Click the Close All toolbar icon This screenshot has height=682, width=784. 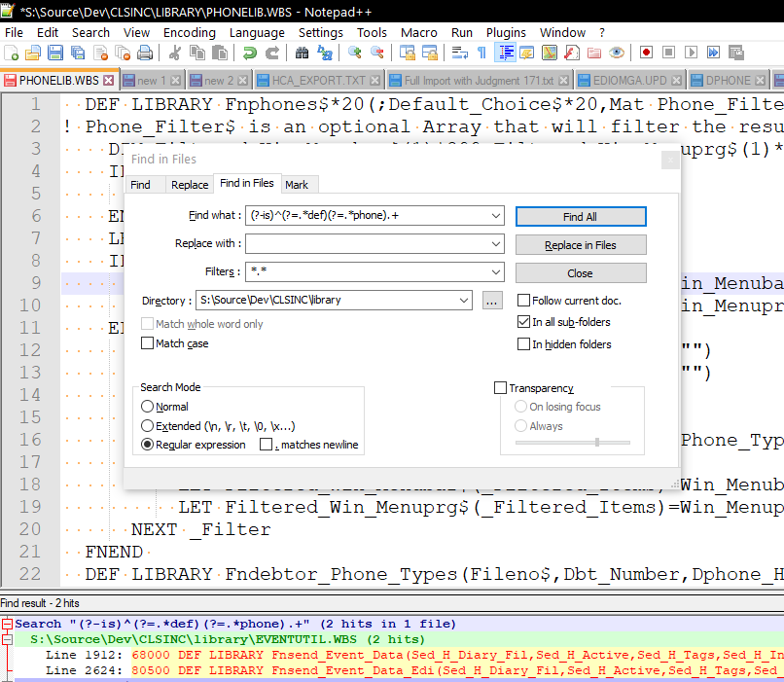(x=123, y=53)
